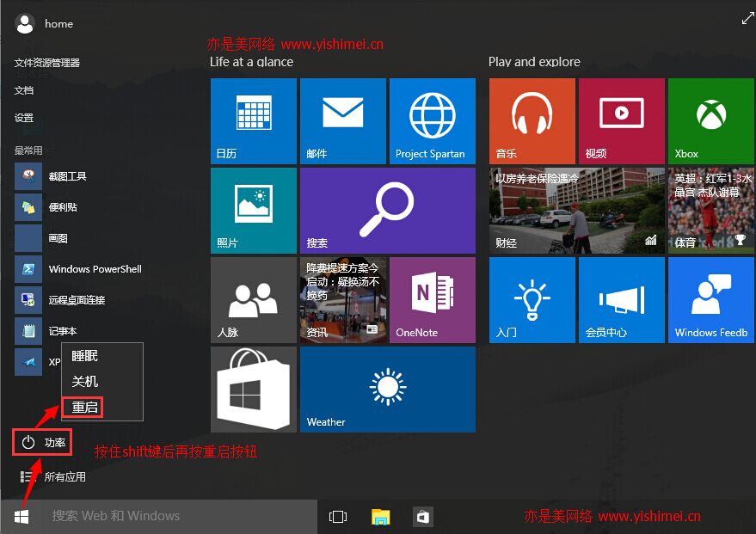
Task: Select 睡眠 sleep from power menu
Action: (x=85, y=356)
